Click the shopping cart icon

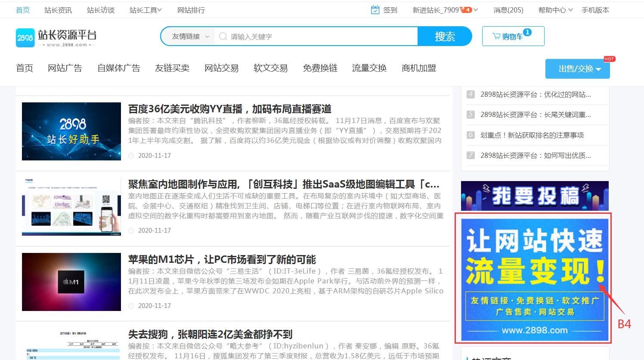coord(496,37)
